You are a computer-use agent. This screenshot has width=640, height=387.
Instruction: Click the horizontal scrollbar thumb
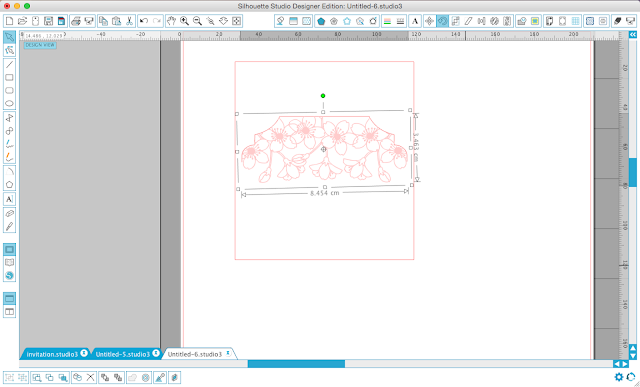click(296, 364)
